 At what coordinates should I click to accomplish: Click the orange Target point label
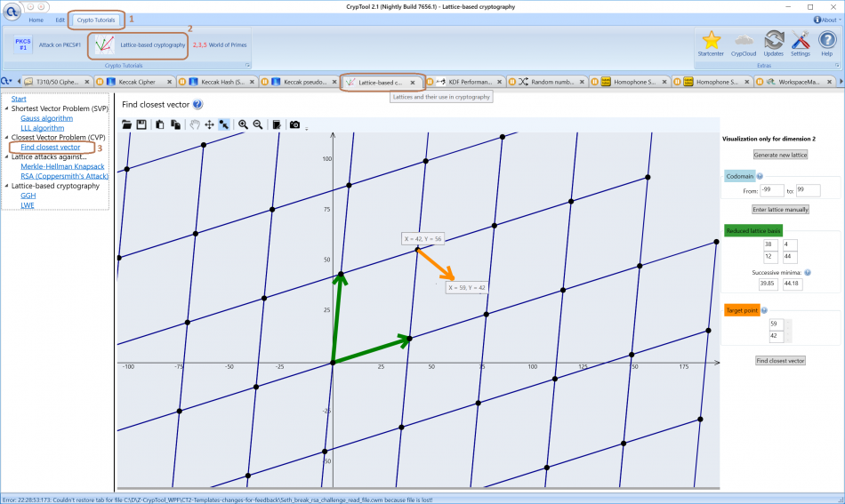coord(741,310)
